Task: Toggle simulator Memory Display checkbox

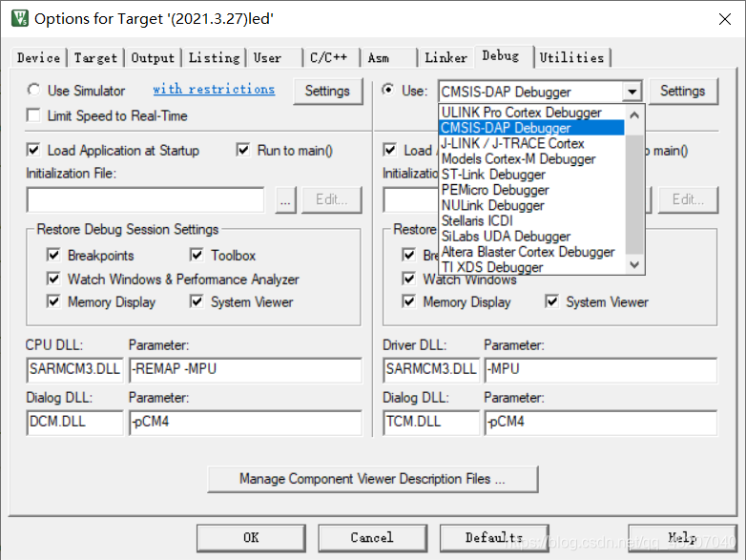Action: 53,301
